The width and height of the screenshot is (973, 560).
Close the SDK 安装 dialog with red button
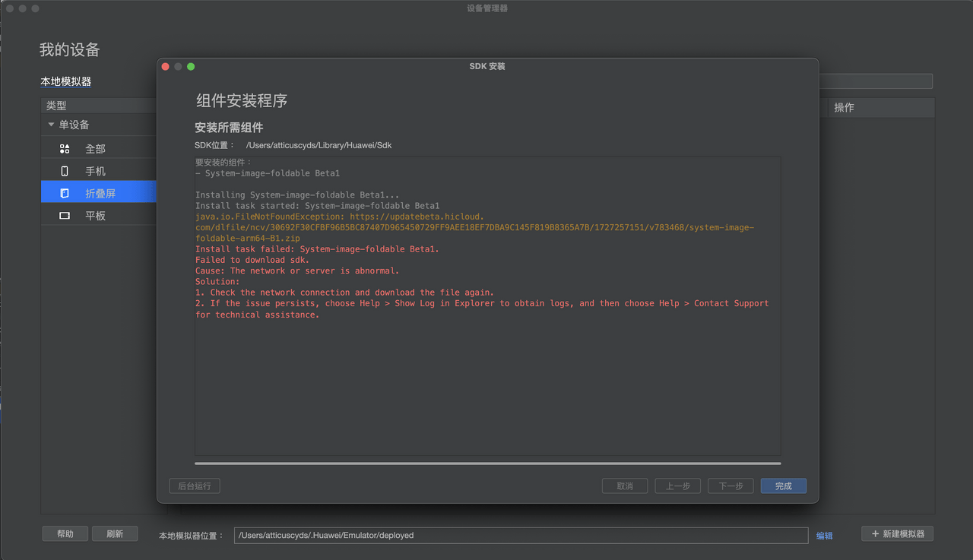165,66
